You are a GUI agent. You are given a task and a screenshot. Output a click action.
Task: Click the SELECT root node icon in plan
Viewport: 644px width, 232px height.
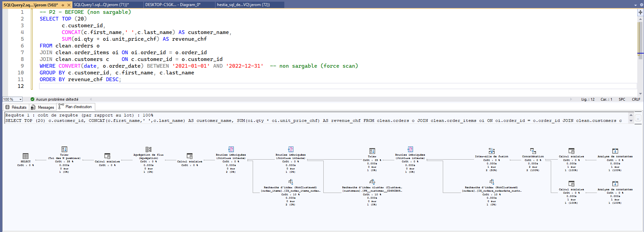pyautogui.click(x=26, y=156)
